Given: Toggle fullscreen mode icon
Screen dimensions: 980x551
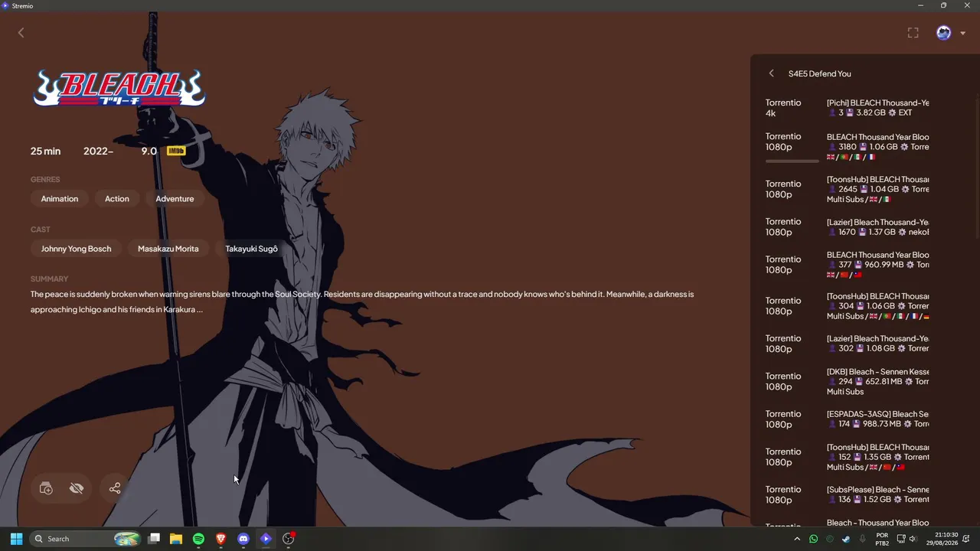Looking at the screenshot, I should (913, 33).
